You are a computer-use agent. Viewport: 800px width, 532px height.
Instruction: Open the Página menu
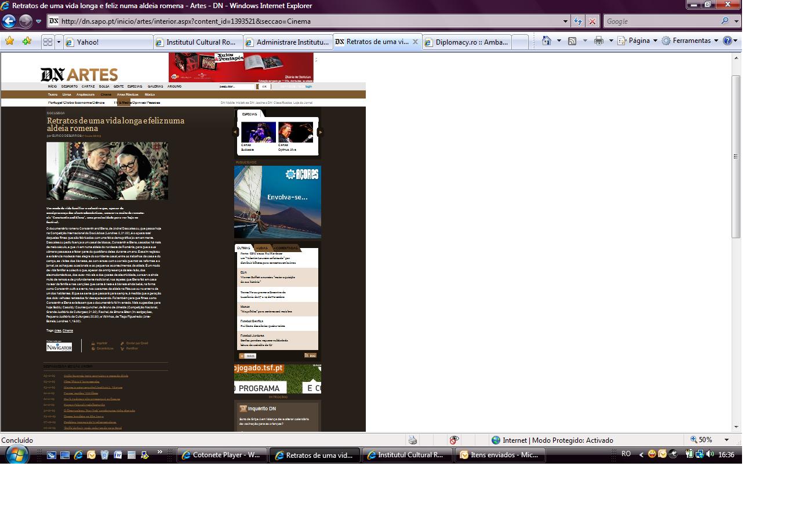pyautogui.click(x=638, y=41)
